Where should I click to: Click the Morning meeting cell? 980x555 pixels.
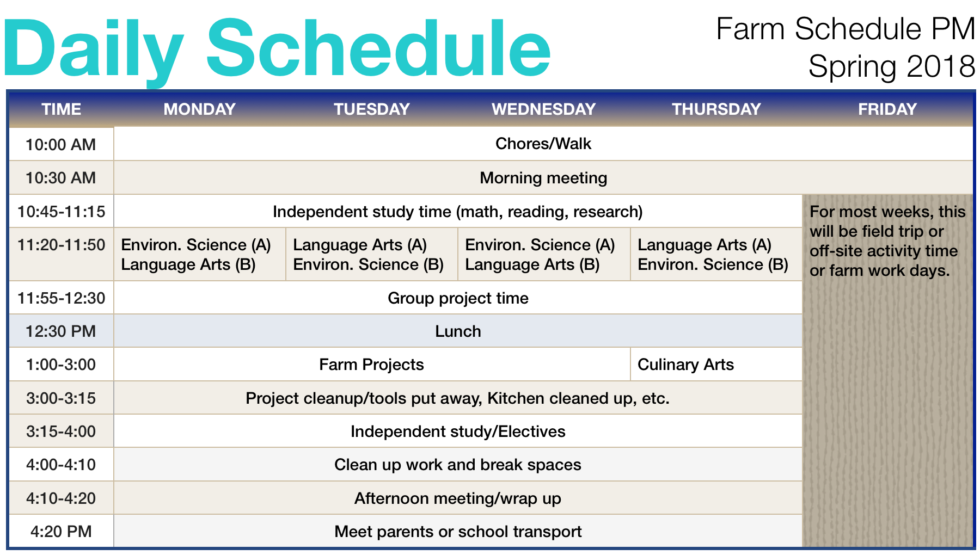click(x=543, y=178)
